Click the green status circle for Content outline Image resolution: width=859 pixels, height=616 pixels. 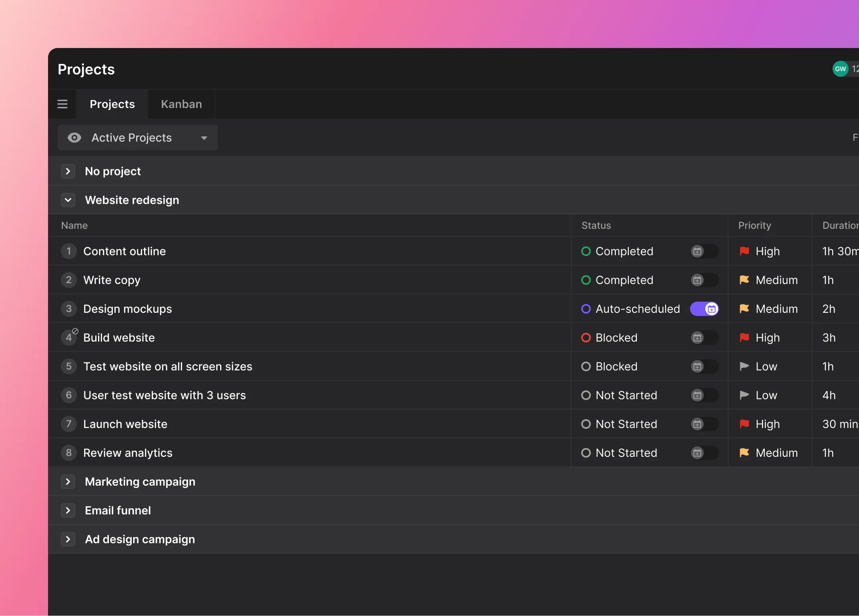click(586, 251)
